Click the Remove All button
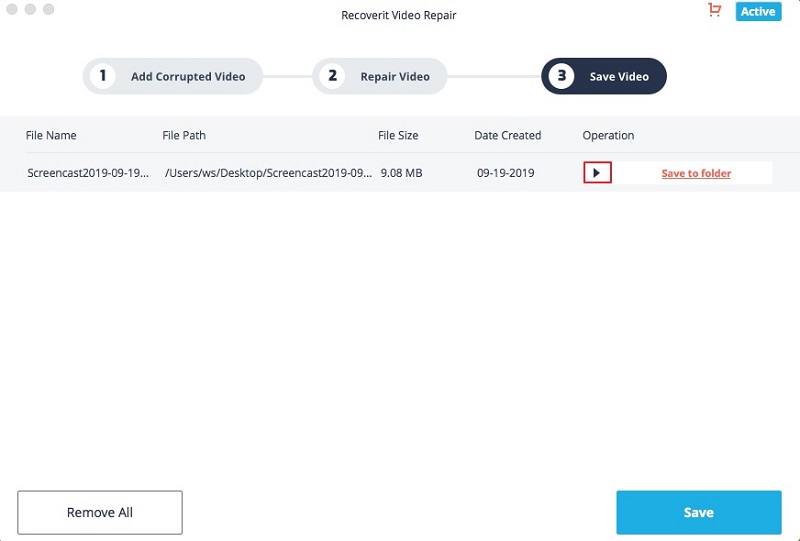The image size is (800, 541). pyautogui.click(x=100, y=512)
